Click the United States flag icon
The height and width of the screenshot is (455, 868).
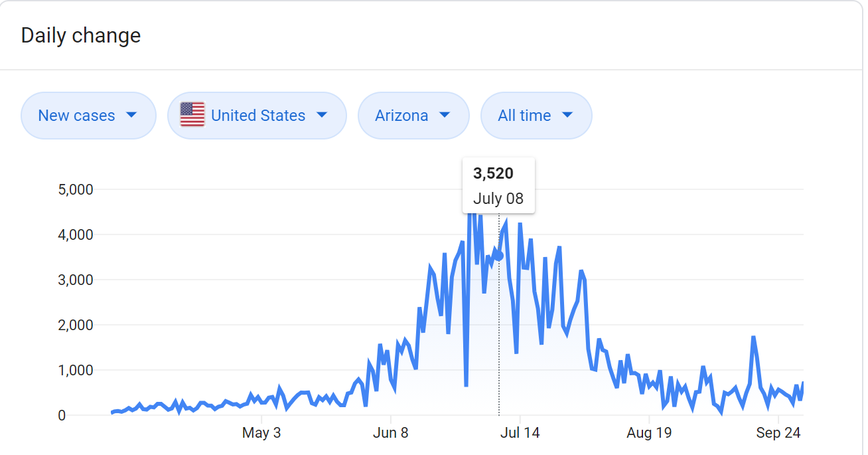pyautogui.click(x=192, y=115)
